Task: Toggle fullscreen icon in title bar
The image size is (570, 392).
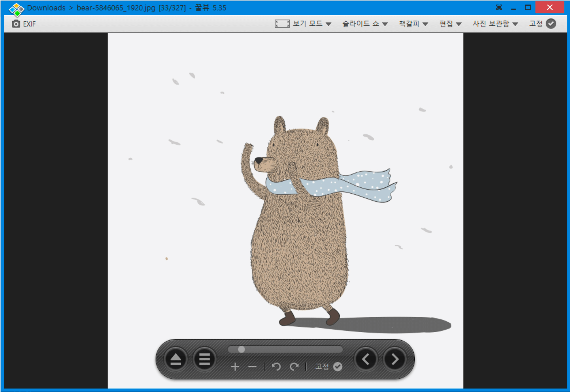Action: [x=499, y=7]
